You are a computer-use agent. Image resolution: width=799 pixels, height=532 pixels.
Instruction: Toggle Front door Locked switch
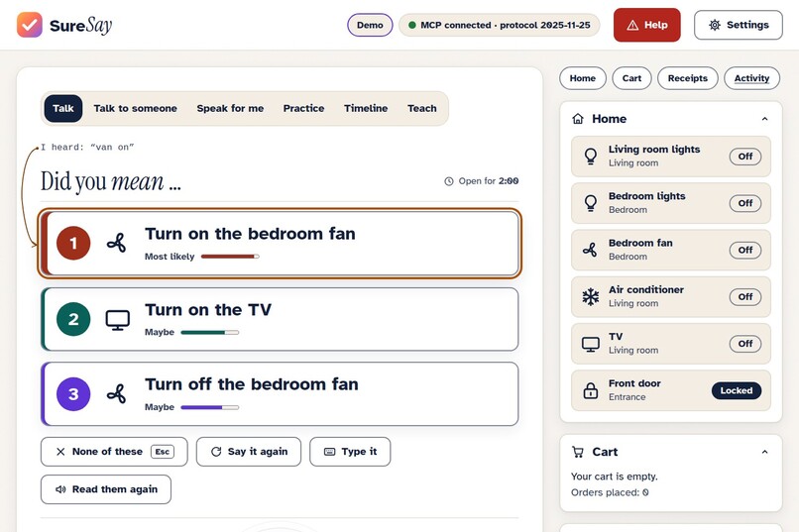(x=737, y=390)
